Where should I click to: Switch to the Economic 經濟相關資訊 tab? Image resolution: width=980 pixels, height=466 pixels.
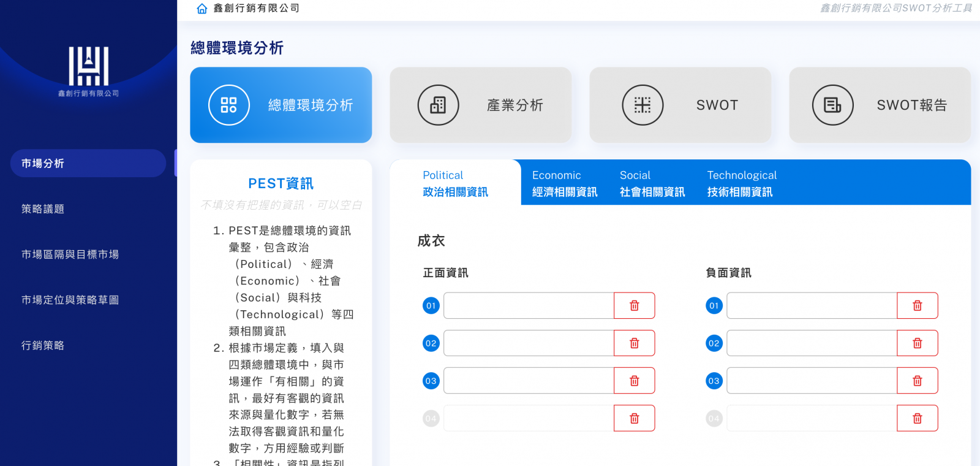tap(564, 183)
